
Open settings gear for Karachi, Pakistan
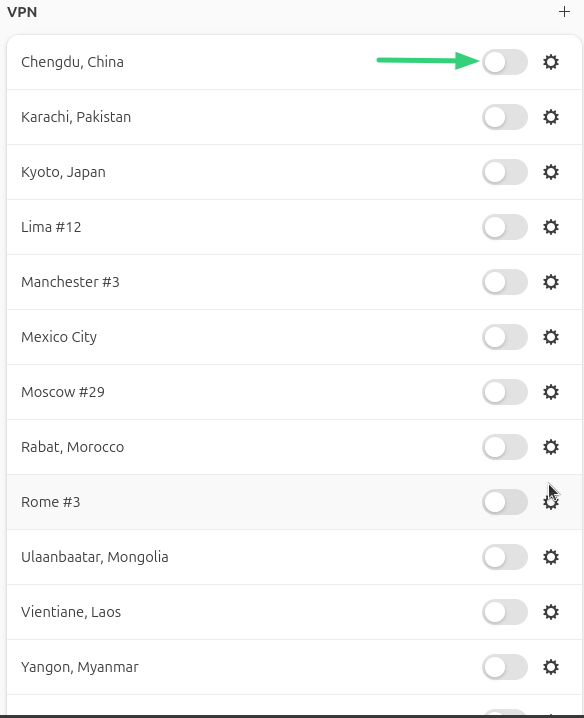(x=551, y=117)
